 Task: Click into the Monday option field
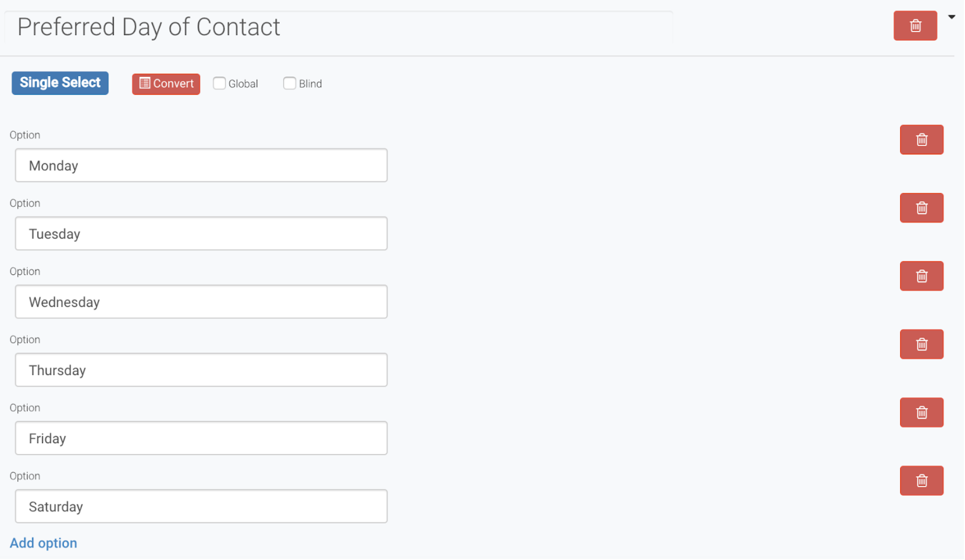coord(201,166)
